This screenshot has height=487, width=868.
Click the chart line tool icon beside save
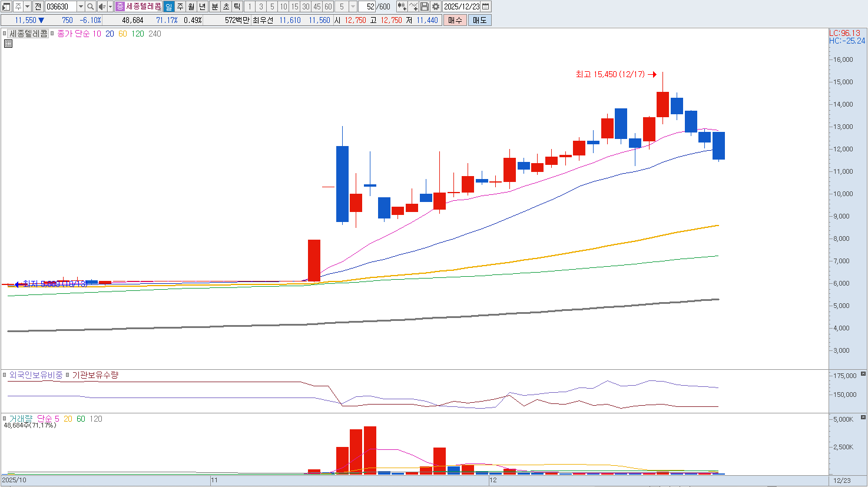pos(413,6)
